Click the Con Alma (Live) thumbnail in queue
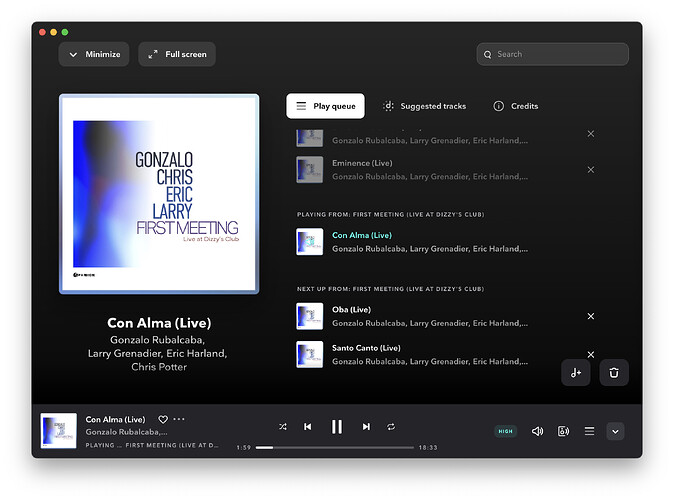 [309, 242]
